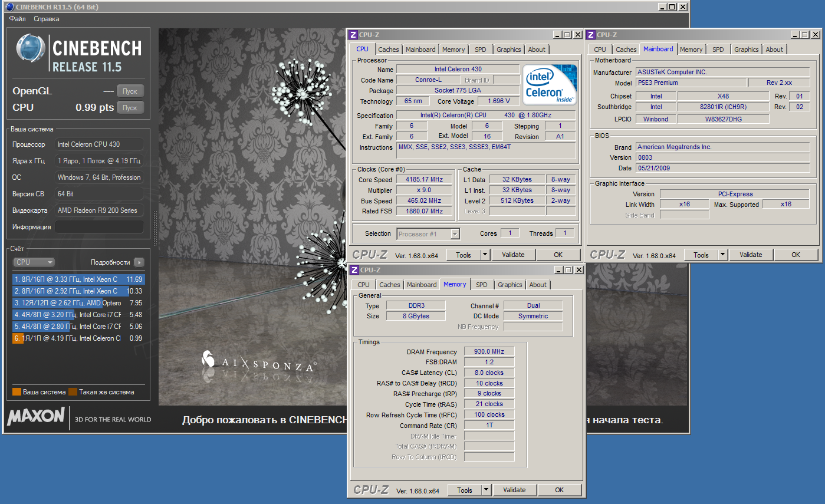Click OK in CPU-Z Mainboard window
This screenshot has height=504, width=825.
(796, 255)
